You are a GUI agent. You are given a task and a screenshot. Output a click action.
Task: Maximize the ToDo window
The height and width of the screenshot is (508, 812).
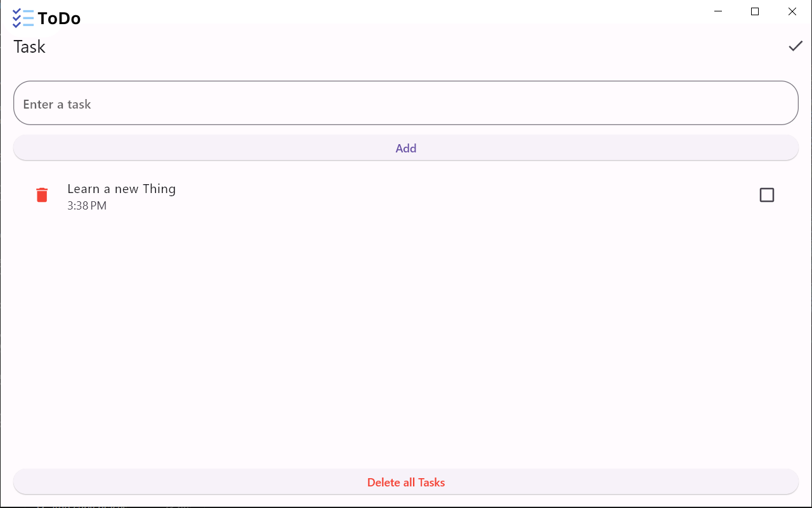tap(755, 11)
